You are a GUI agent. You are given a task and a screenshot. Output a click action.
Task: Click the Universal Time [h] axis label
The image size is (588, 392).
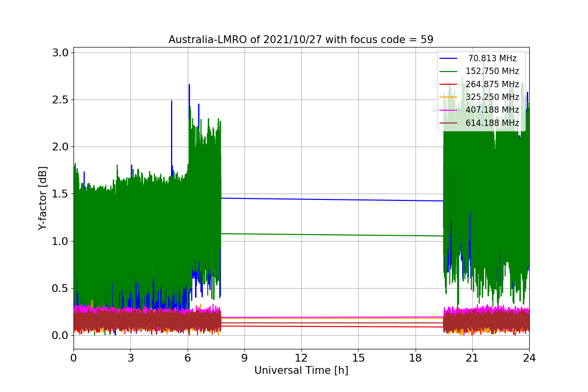(301, 371)
